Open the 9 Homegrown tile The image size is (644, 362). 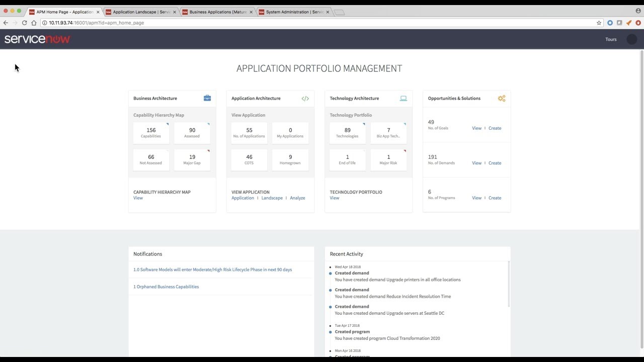point(290,160)
